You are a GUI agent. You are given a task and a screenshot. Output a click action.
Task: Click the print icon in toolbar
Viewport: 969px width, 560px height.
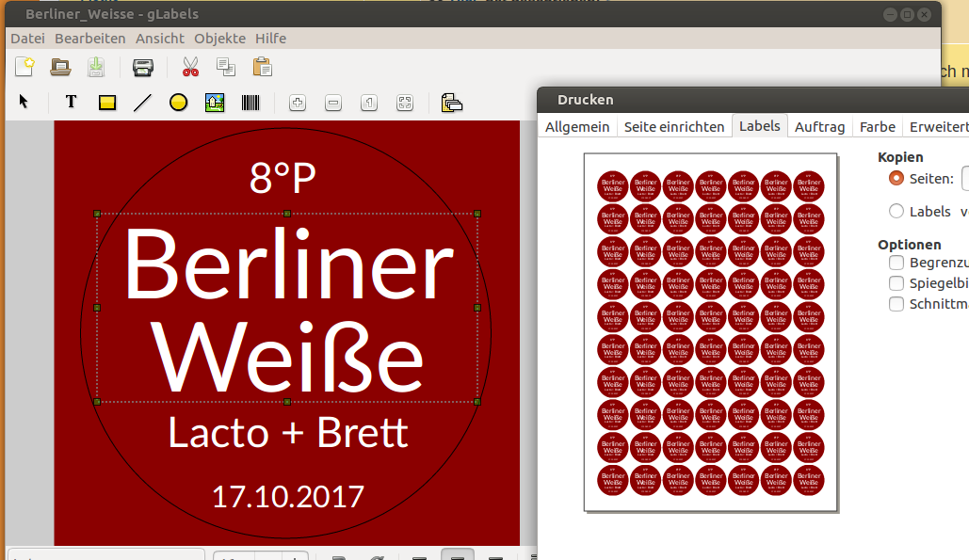[142, 67]
